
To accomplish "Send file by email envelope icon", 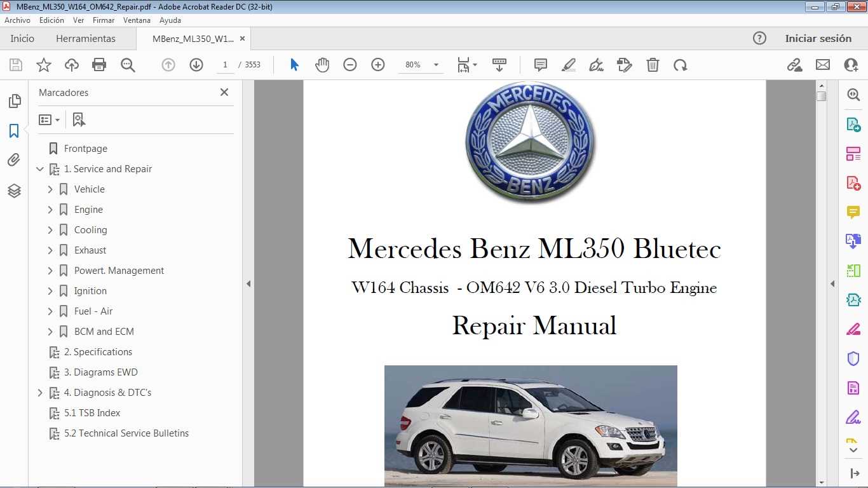I will pos(823,65).
